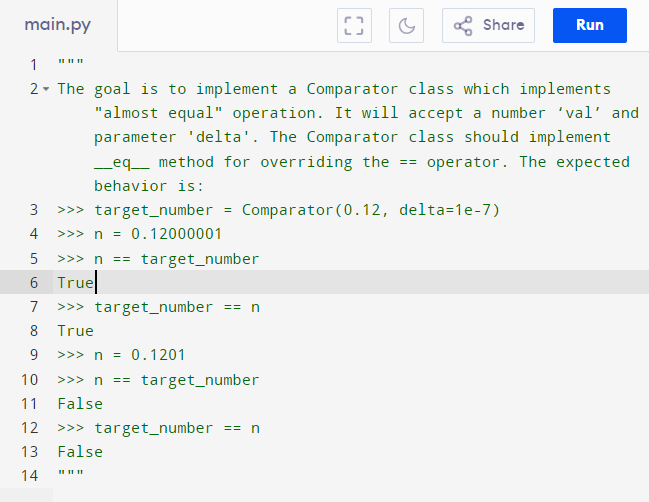Click 'behavior is:' text in docstring
649x502 pixels.
tap(149, 185)
